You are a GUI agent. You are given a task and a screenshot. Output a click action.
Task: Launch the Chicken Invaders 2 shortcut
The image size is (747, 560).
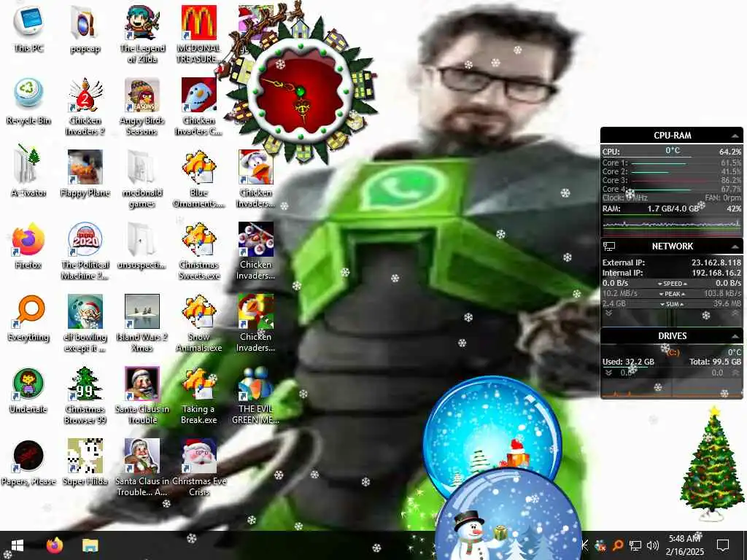pos(85,106)
